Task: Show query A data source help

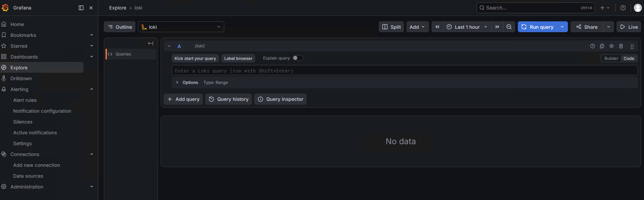Action: (x=593, y=46)
